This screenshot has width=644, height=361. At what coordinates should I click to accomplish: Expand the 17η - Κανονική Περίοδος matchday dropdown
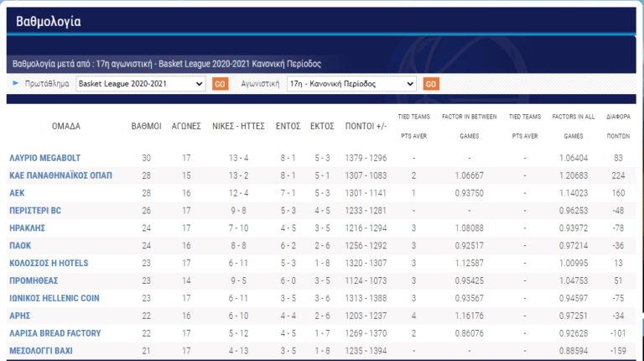click(351, 84)
